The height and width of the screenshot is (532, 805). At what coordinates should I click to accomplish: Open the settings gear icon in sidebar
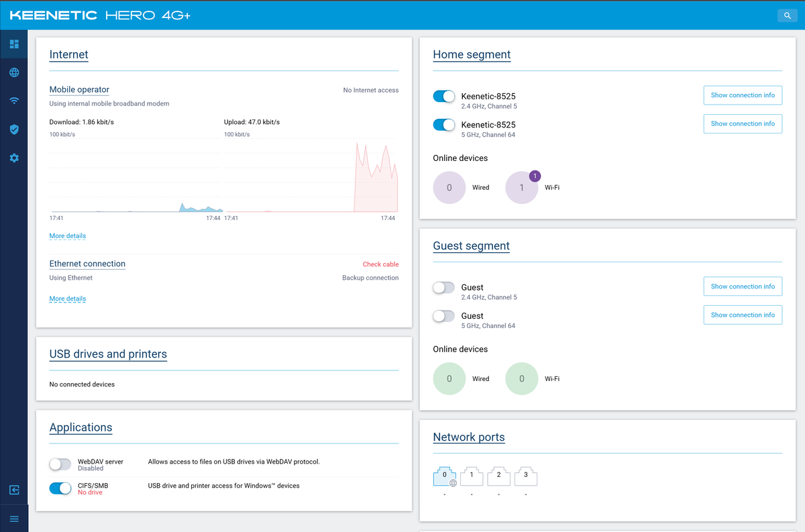(14, 158)
